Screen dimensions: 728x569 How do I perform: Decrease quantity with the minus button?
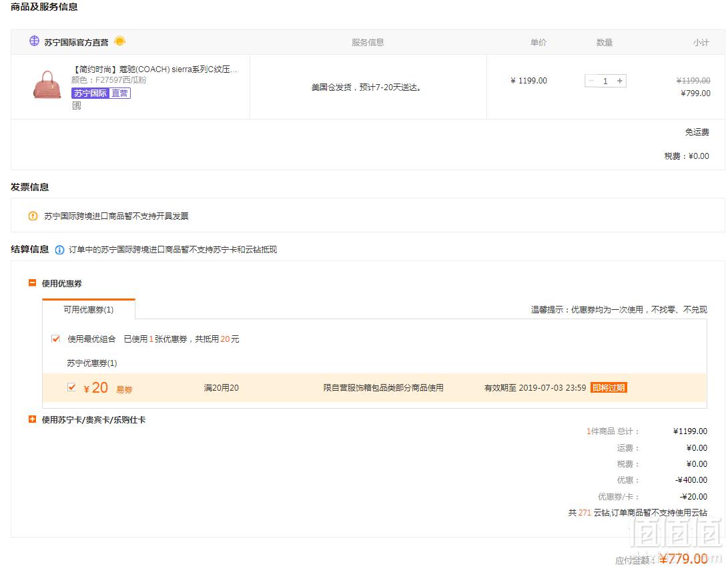click(591, 81)
